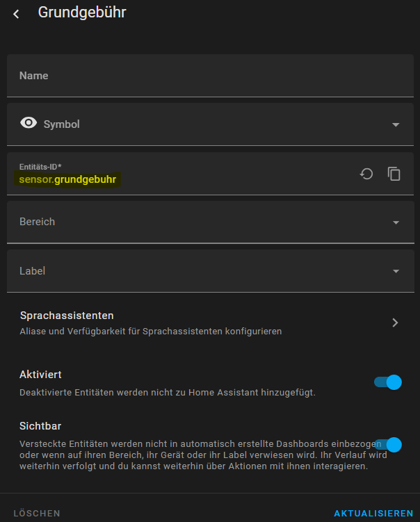Expand the Bereich dropdown
Image resolution: width=420 pixels, height=522 pixels.
[396, 222]
